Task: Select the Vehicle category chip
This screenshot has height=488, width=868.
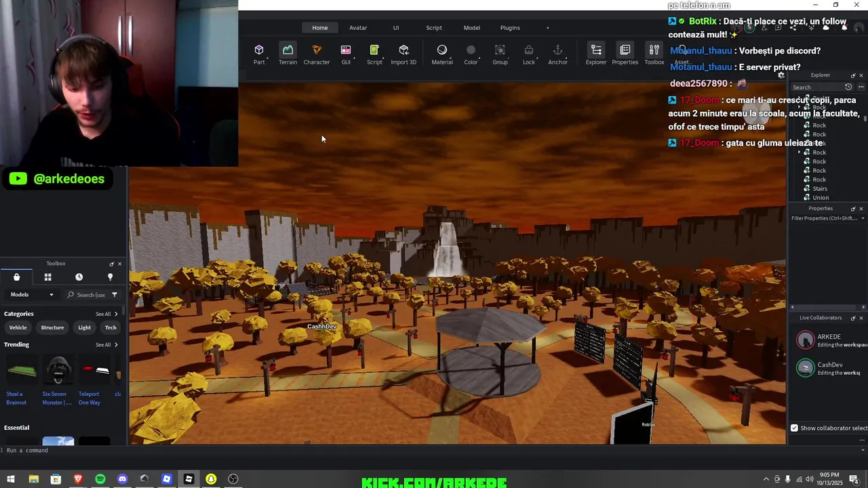Action: [18, 327]
